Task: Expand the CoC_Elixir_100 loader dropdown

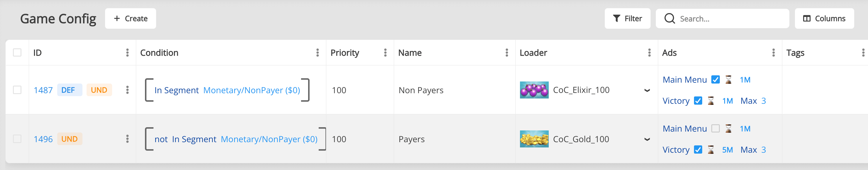Action: pyautogui.click(x=647, y=90)
